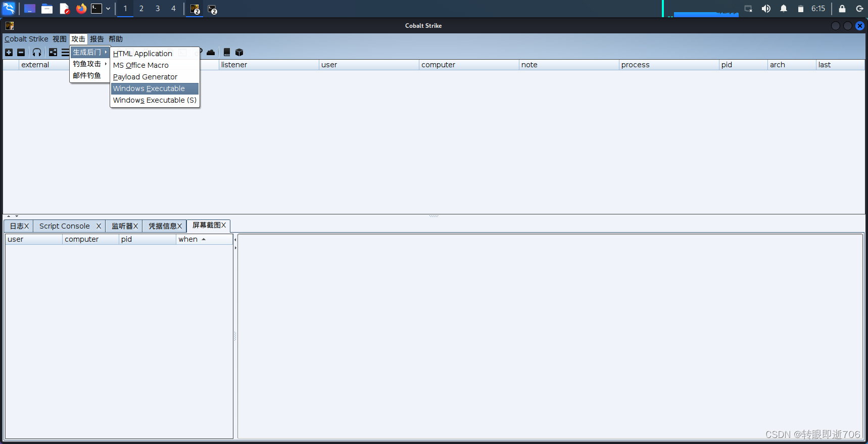Launch Firefox from the top panel
The height and width of the screenshot is (444, 868).
[81, 9]
